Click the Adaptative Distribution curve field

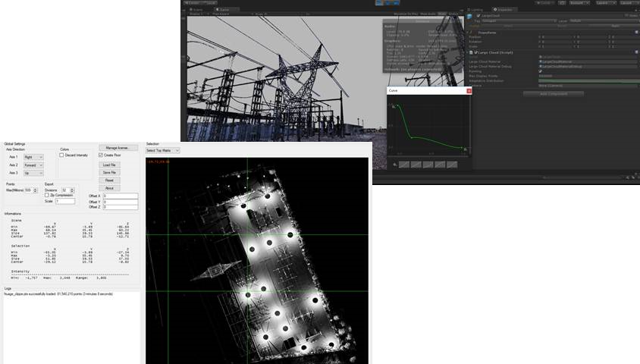click(x=588, y=81)
